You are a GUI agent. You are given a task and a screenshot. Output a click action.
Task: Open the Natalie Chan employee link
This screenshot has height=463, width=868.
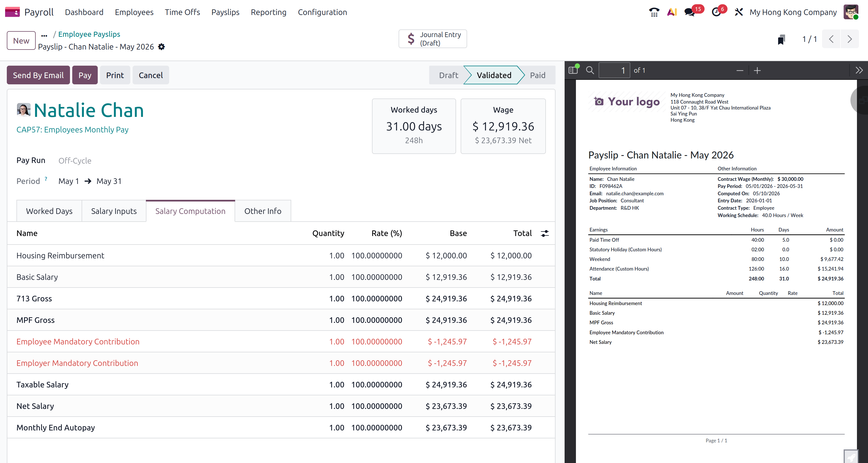tap(89, 110)
